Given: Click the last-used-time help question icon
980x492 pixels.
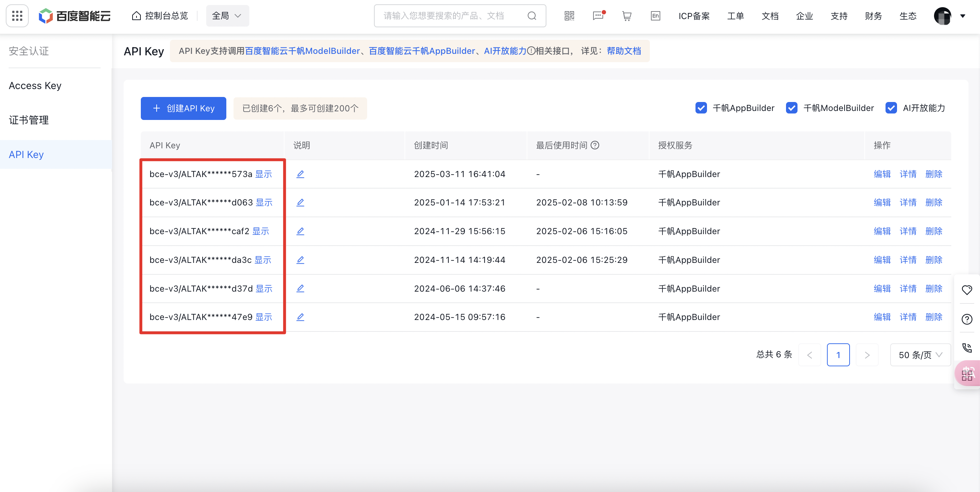Looking at the screenshot, I should (x=595, y=145).
